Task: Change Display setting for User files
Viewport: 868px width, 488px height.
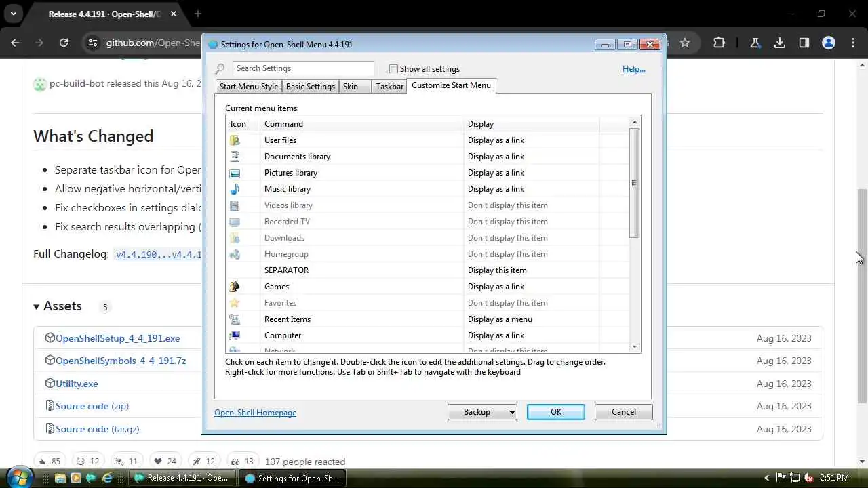Action: pyautogui.click(x=531, y=140)
